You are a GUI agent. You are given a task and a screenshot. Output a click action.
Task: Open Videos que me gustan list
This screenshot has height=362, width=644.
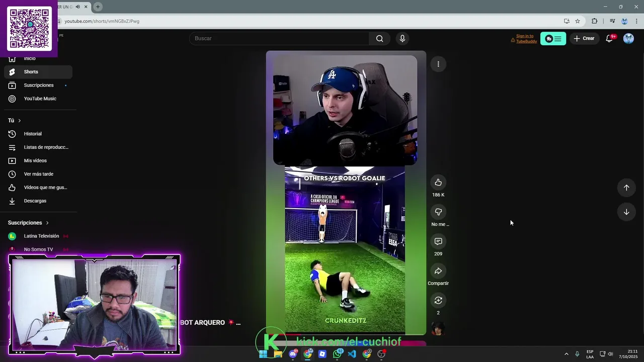38,188
